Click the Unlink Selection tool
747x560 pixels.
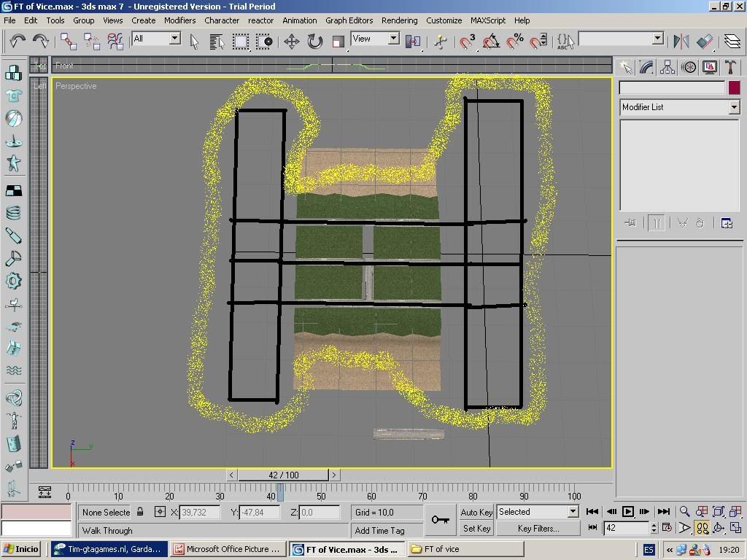click(x=91, y=42)
